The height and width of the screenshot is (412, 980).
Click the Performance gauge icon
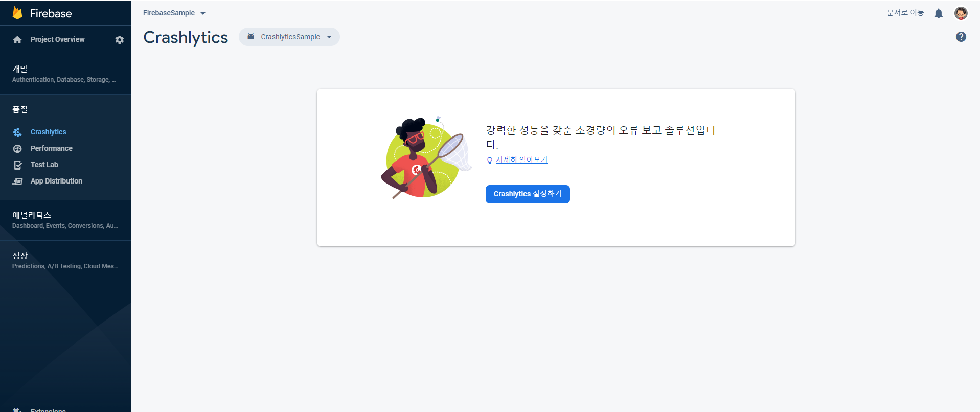point(17,149)
